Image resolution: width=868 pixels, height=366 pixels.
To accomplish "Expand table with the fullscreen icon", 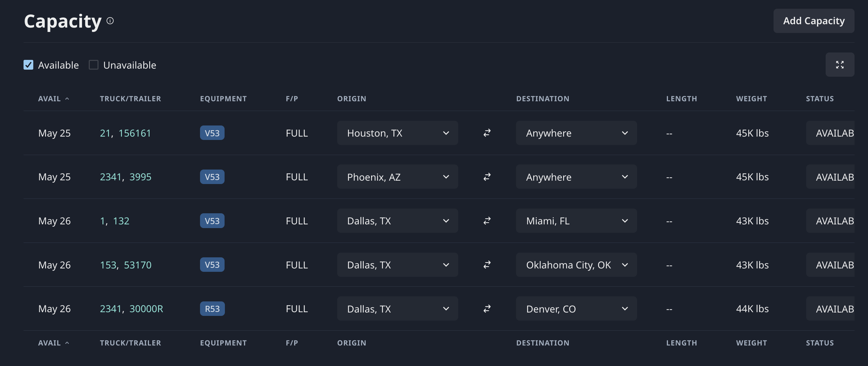I will (839, 65).
